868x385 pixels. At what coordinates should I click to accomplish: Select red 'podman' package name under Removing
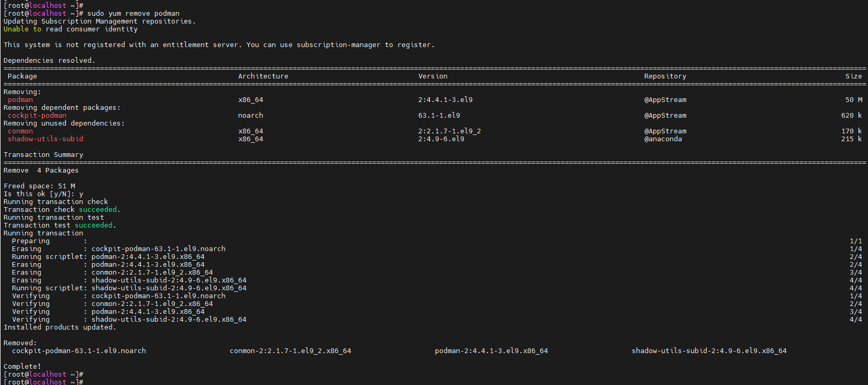coord(20,100)
